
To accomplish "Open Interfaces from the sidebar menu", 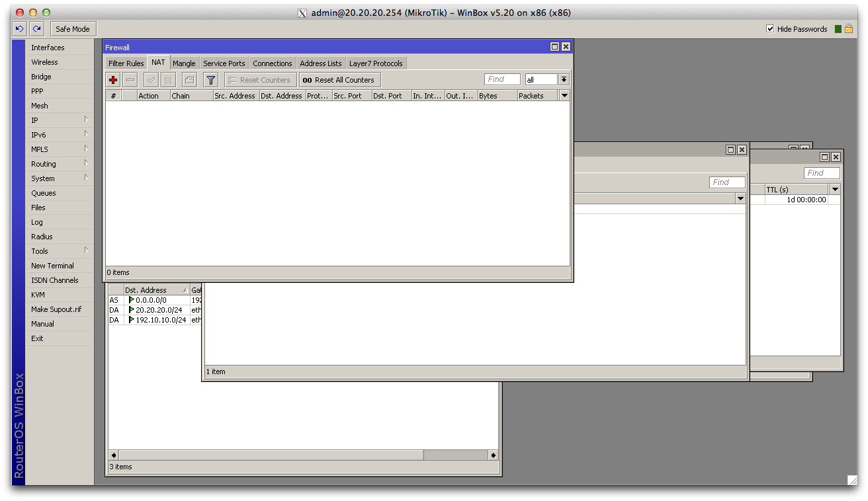I will (x=60, y=48).
